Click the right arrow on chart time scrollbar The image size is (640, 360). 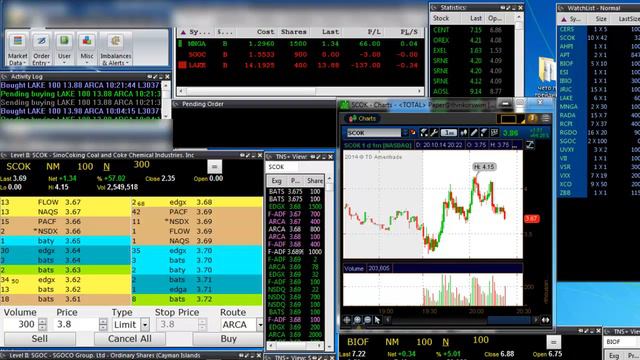[x=535, y=320]
